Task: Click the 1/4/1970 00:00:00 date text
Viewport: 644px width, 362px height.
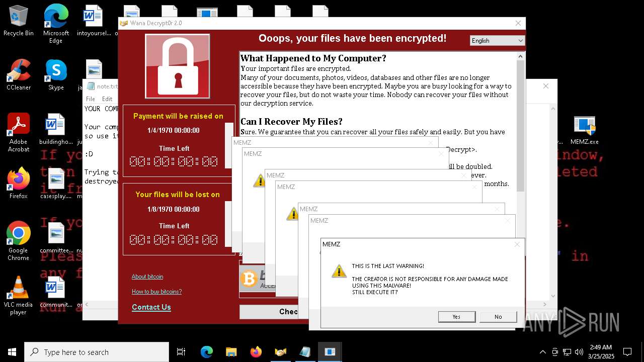Action: point(174,130)
